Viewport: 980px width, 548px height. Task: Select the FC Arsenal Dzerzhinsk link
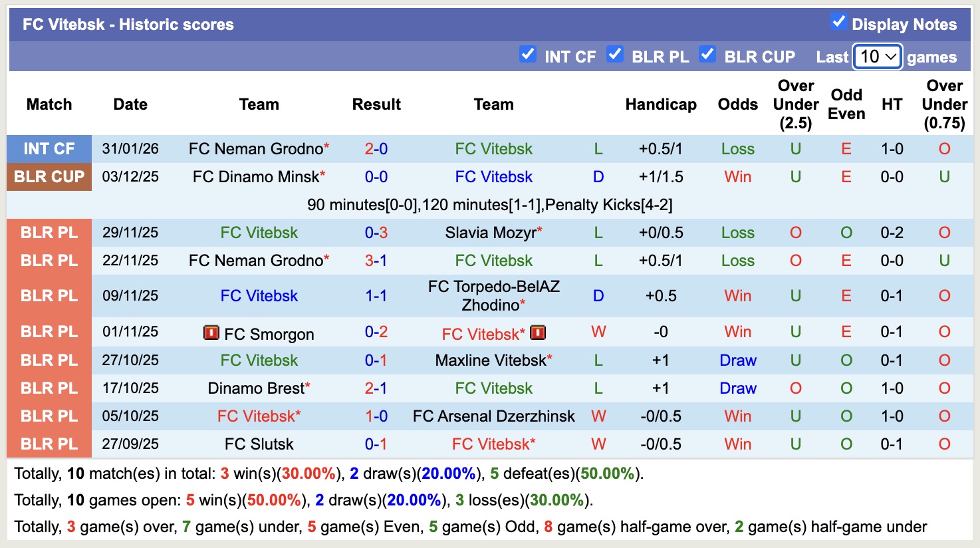(x=493, y=416)
